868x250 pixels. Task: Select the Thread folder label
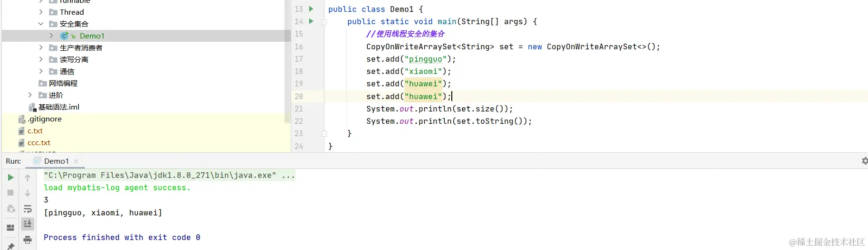click(72, 12)
